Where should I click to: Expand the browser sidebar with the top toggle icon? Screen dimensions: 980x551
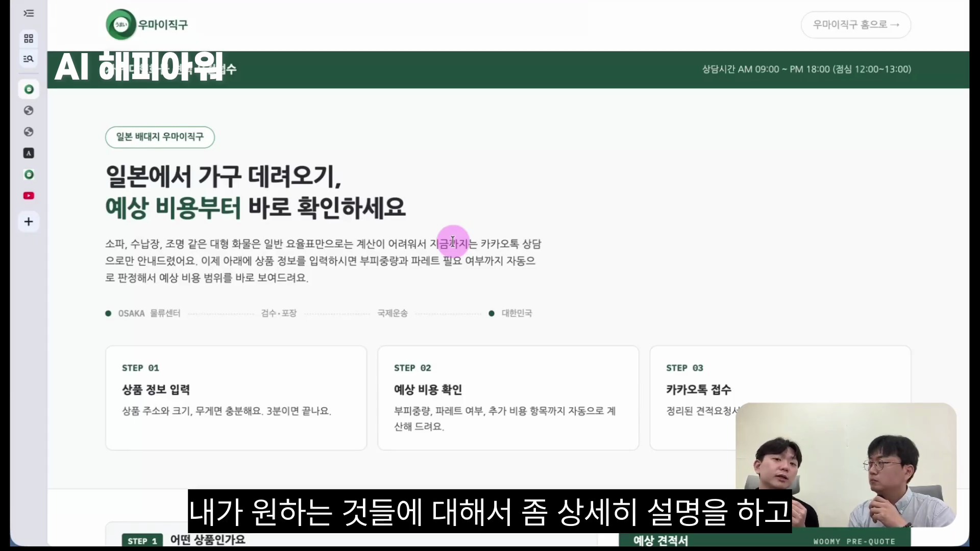tap(29, 13)
